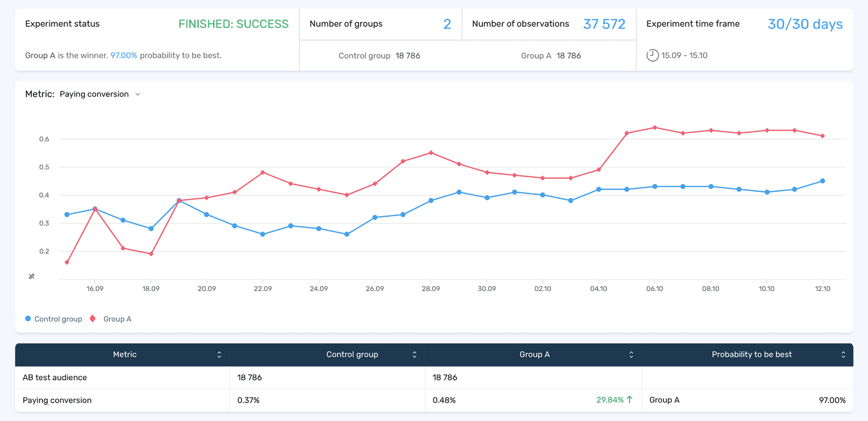This screenshot has width=868, height=421.
Task: Click the green upward arrow next to 29,84%
Action: [x=629, y=400]
